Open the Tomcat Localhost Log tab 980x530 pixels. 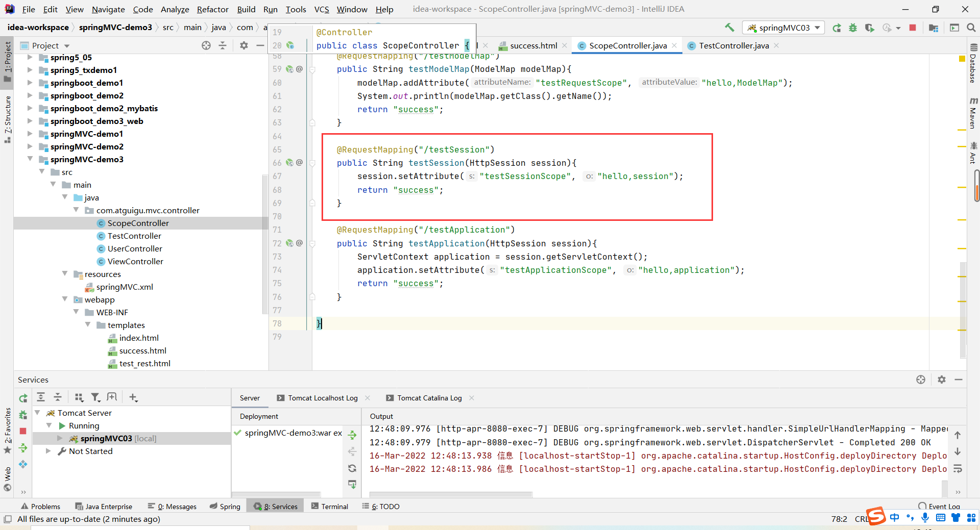coord(323,398)
